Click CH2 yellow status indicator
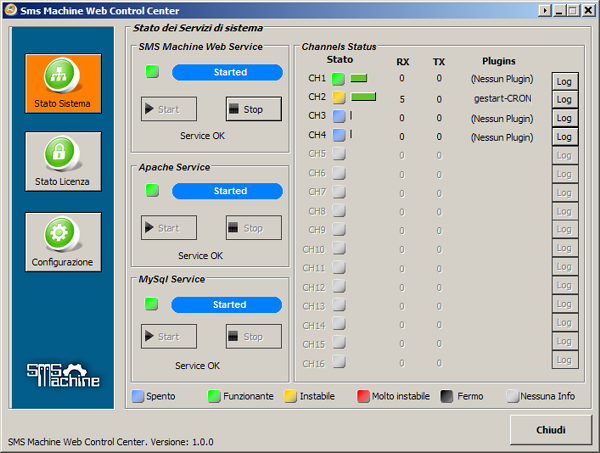Viewport: 600px width, 453px height. (x=339, y=98)
